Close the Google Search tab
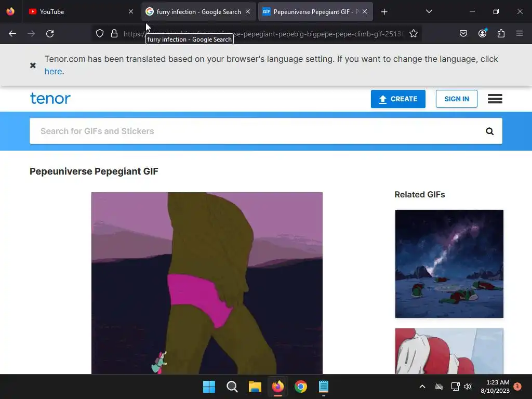This screenshot has width=532, height=399. click(248, 11)
